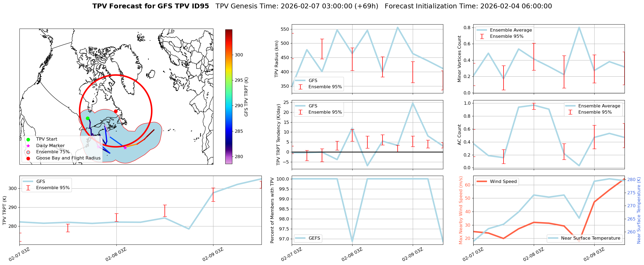
Task: Click the GFS legend label in the TPV Radius plot
Action: click(313, 81)
